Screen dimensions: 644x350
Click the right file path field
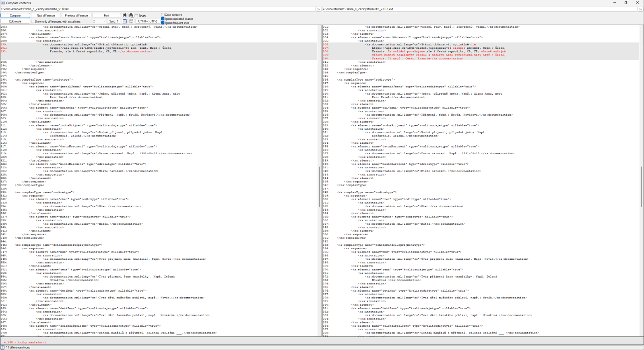(480, 9)
